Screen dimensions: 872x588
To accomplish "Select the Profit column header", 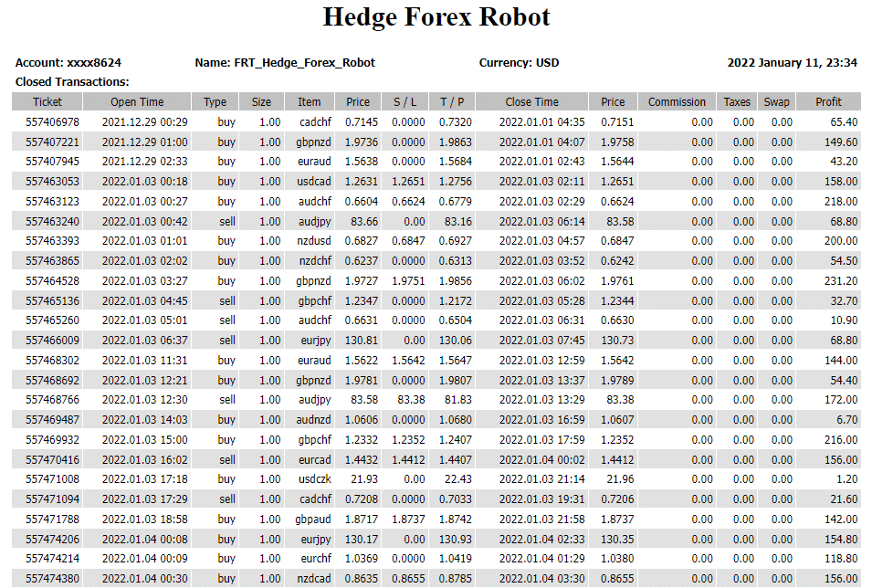I will (828, 101).
